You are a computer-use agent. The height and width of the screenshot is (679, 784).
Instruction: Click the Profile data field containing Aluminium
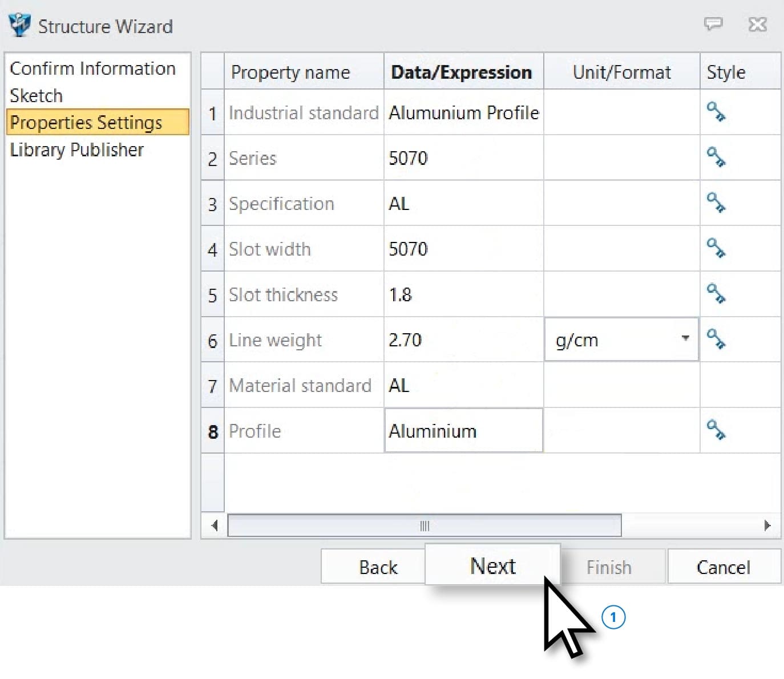coord(463,431)
